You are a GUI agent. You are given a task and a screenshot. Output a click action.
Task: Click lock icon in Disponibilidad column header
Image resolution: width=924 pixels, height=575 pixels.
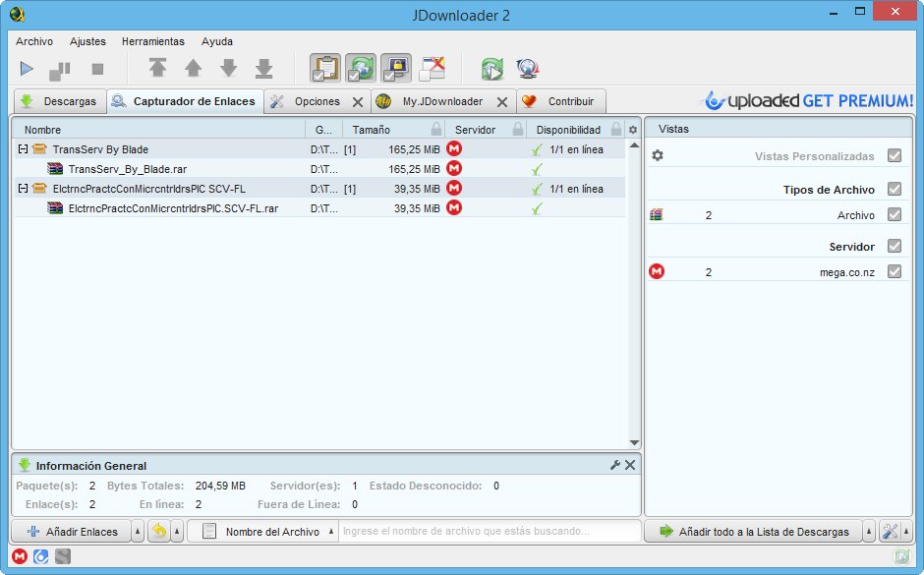(616, 129)
